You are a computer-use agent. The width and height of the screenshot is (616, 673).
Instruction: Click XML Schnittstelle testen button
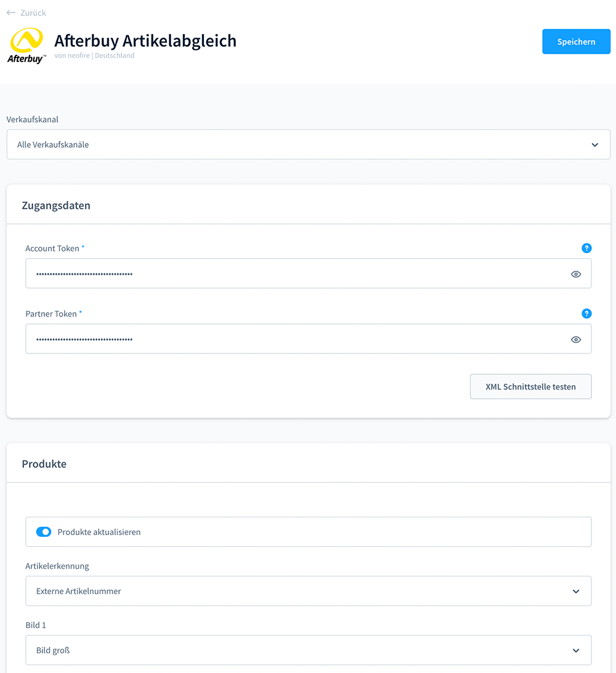tap(530, 387)
